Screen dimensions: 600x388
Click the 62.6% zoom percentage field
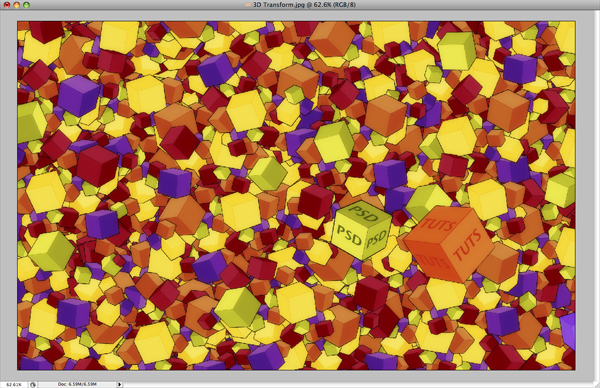pyautogui.click(x=14, y=384)
